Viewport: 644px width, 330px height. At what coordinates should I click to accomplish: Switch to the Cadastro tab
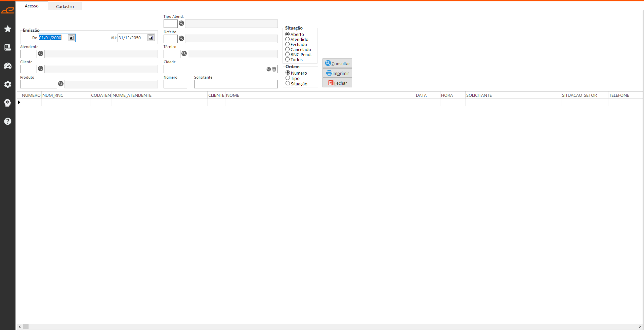(x=65, y=6)
